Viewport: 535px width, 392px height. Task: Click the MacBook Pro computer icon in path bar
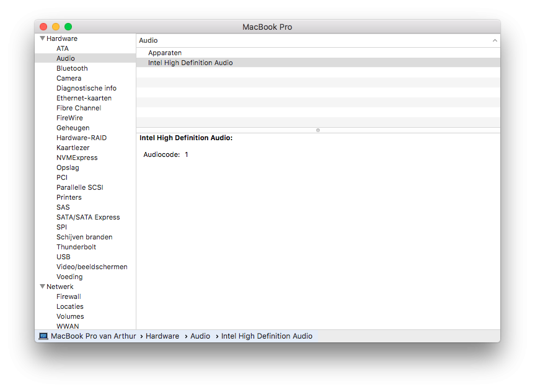click(43, 336)
